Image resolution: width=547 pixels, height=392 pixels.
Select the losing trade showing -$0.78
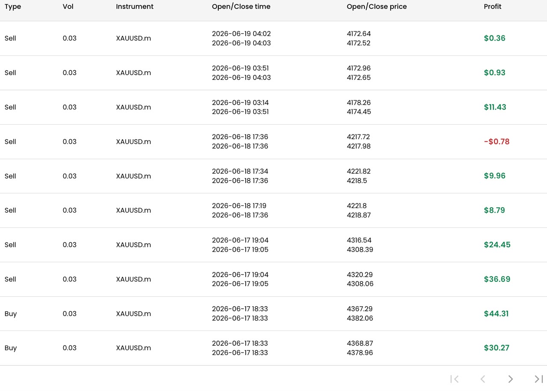coord(273,142)
